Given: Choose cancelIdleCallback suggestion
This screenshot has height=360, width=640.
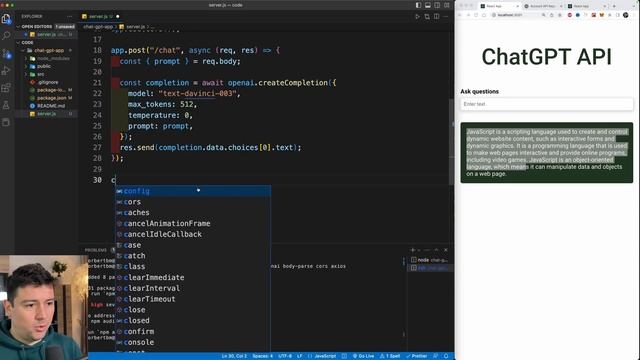Looking at the screenshot, I should [x=193, y=234].
